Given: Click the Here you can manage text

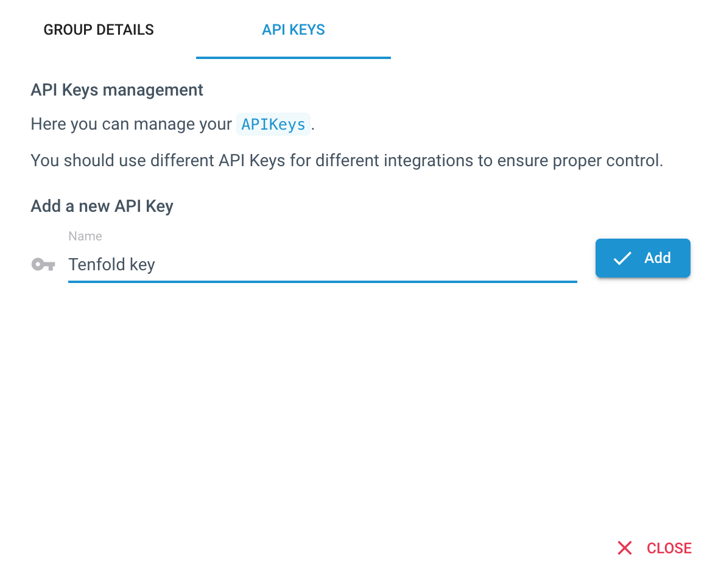Looking at the screenshot, I should (131, 124).
